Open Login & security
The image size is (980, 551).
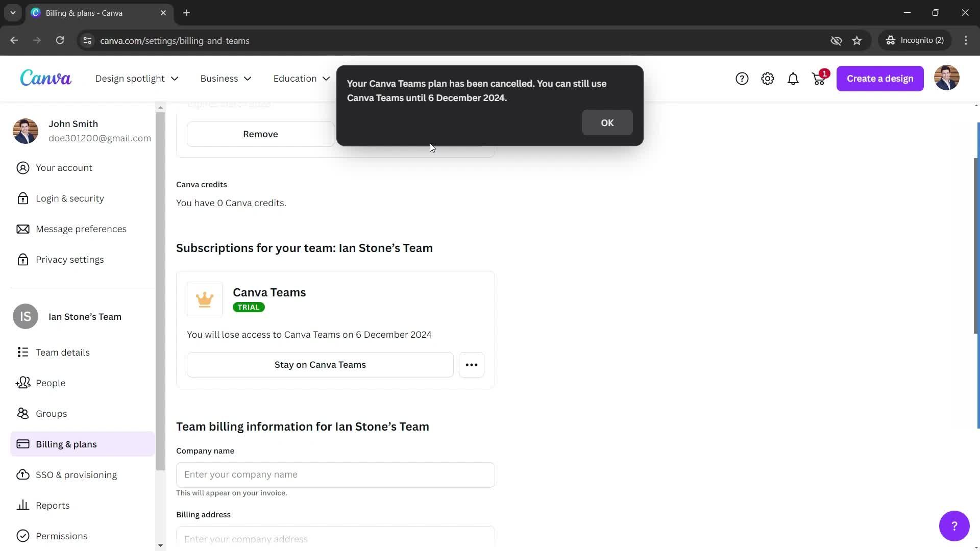pyautogui.click(x=83, y=198)
